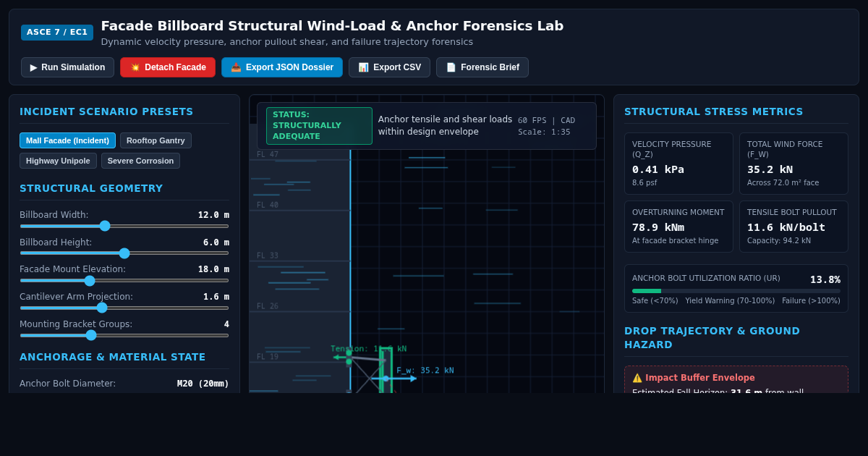Click the Failure (>100%) legend label
Viewport: 868px width, 456px height.
click(x=811, y=301)
